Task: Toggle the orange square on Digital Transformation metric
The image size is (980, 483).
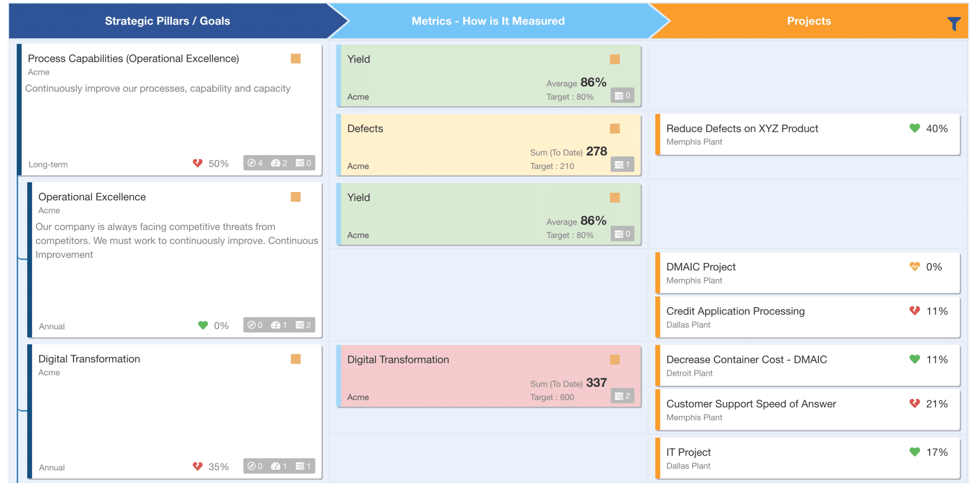Action: coord(615,360)
